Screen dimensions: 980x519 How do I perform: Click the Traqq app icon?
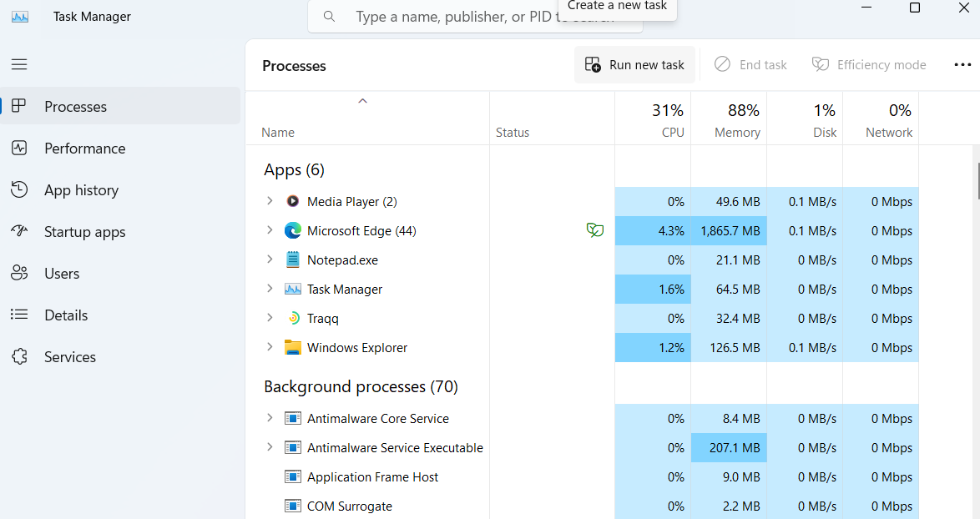pos(293,319)
